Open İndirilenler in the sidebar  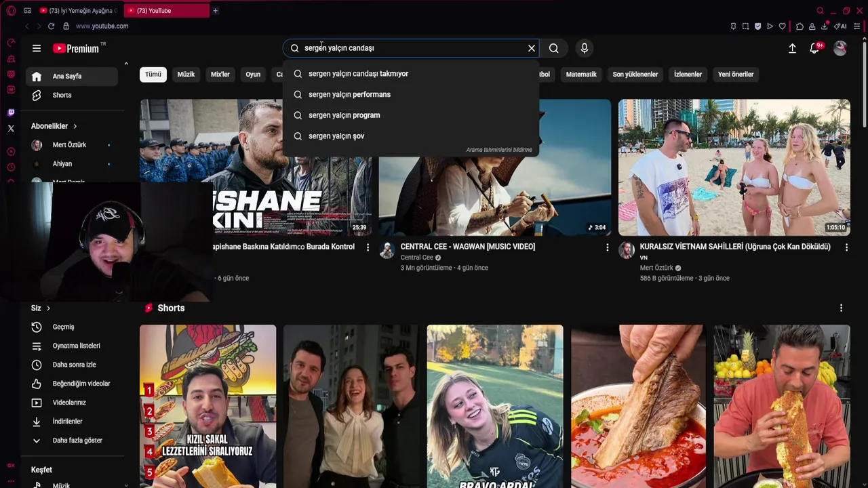(72, 422)
